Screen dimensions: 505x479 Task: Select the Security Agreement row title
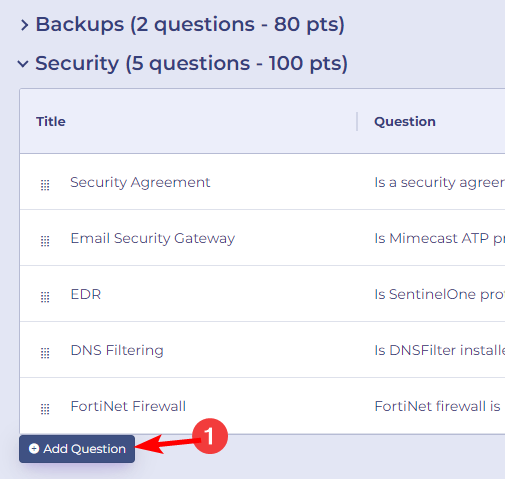[140, 182]
